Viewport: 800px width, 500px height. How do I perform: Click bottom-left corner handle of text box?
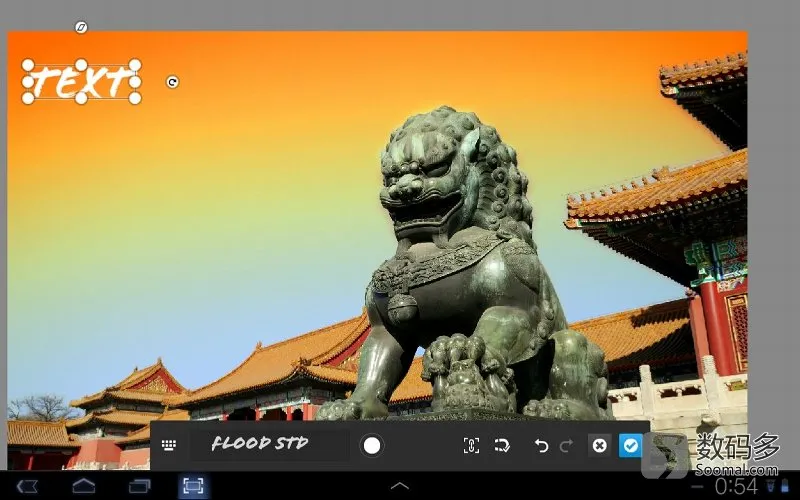pyautogui.click(x=28, y=98)
